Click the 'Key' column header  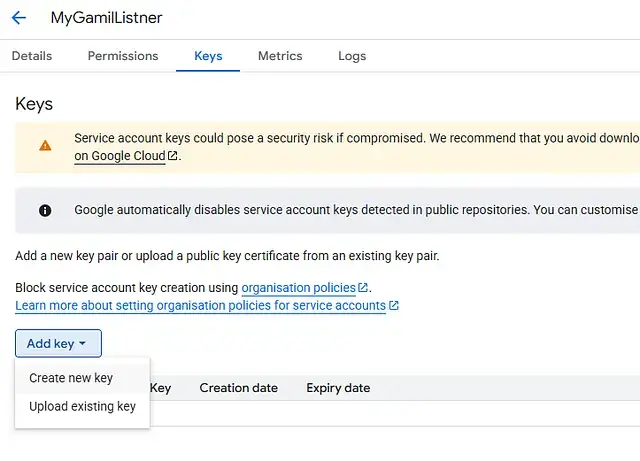[x=160, y=388]
